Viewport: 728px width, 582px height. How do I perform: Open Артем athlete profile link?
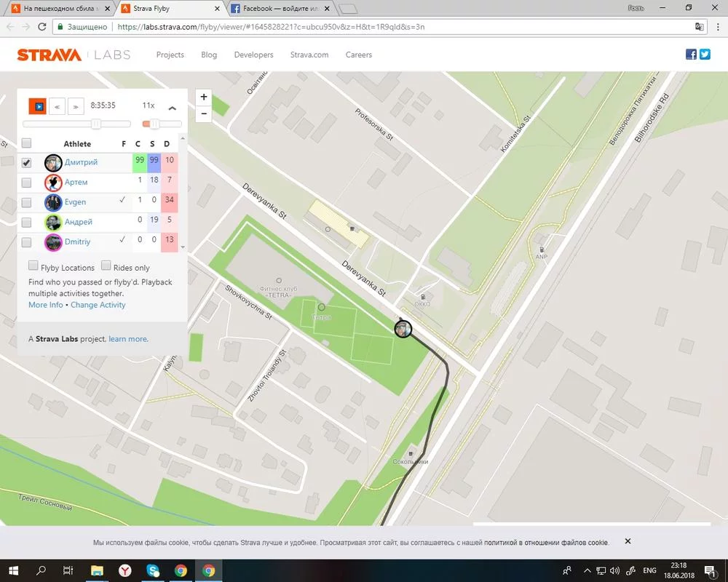pyautogui.click(x=76, y=182)
